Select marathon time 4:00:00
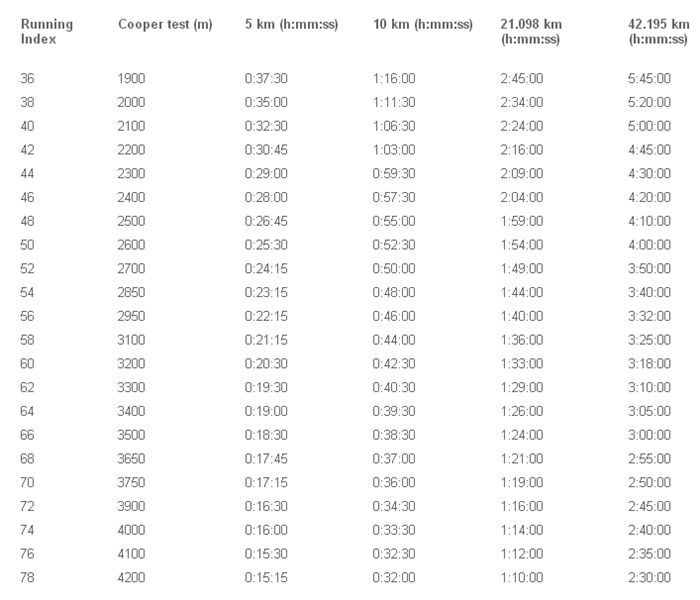Screen dimensions: 700x600 click(x=649, y=245)
